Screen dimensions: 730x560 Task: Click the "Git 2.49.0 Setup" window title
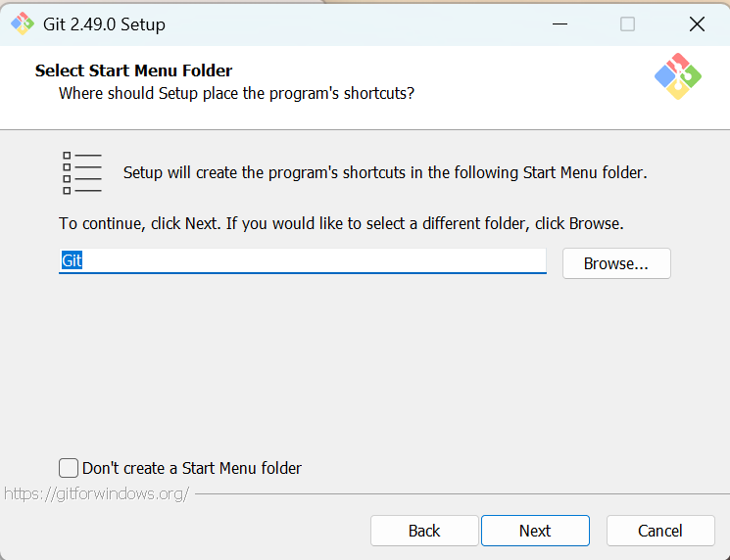[104, 24]
